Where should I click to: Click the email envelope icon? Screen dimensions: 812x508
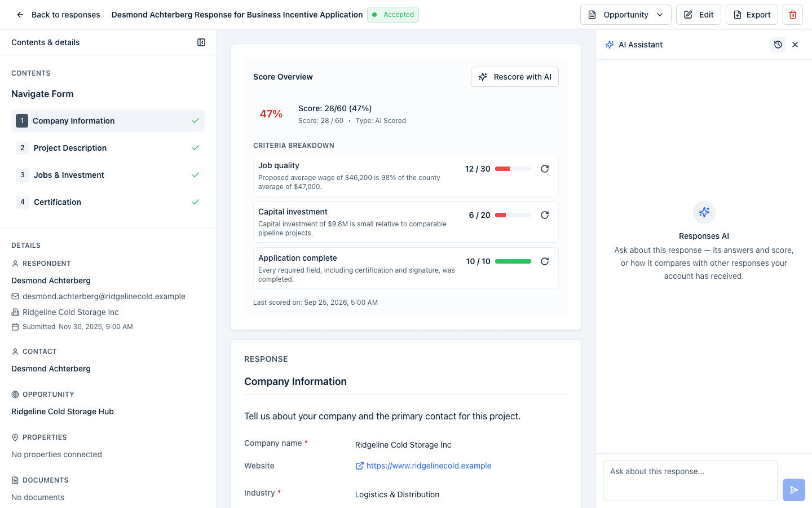[x=15, y=296]
